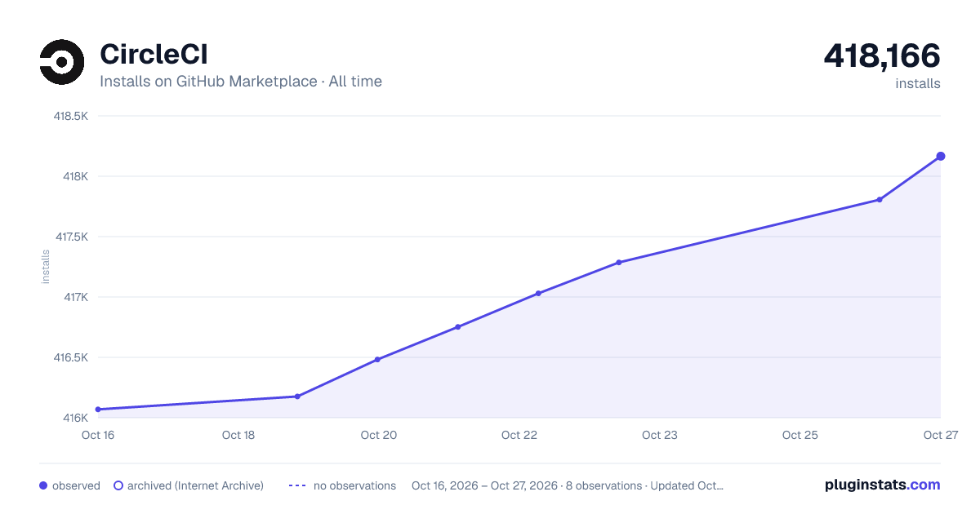The width and height of the screenshot is (980, 514).
Task: Click the 417K y-axis label
Action: [75, 297]
